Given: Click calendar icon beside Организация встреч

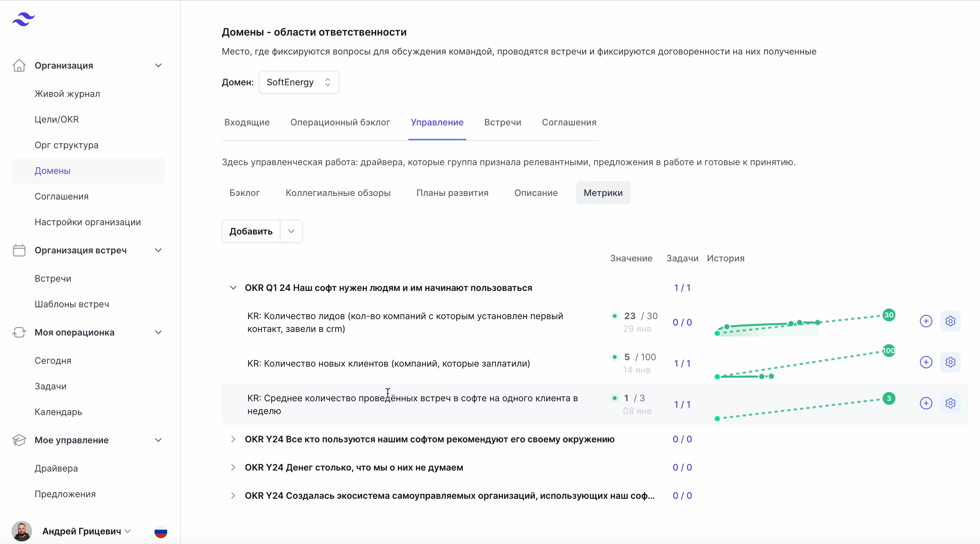Looking at the screenshot, I should pyautogui.click(x=19, y=250).
